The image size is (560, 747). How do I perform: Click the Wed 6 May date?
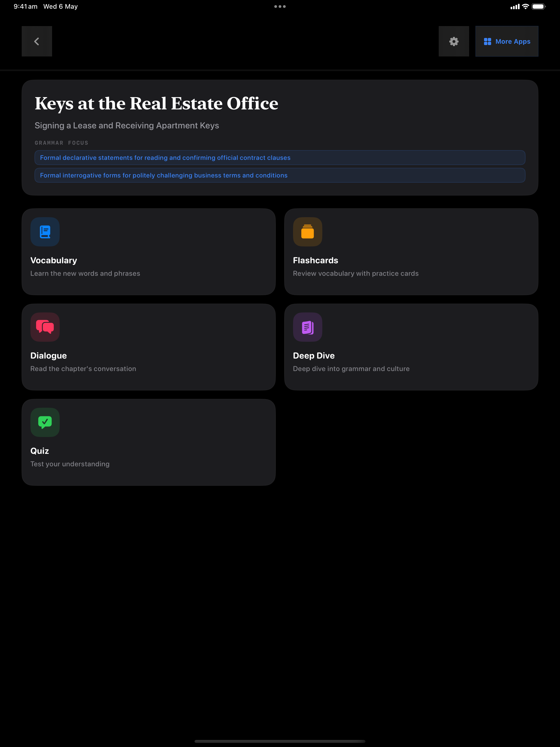[x=61, y=7]
